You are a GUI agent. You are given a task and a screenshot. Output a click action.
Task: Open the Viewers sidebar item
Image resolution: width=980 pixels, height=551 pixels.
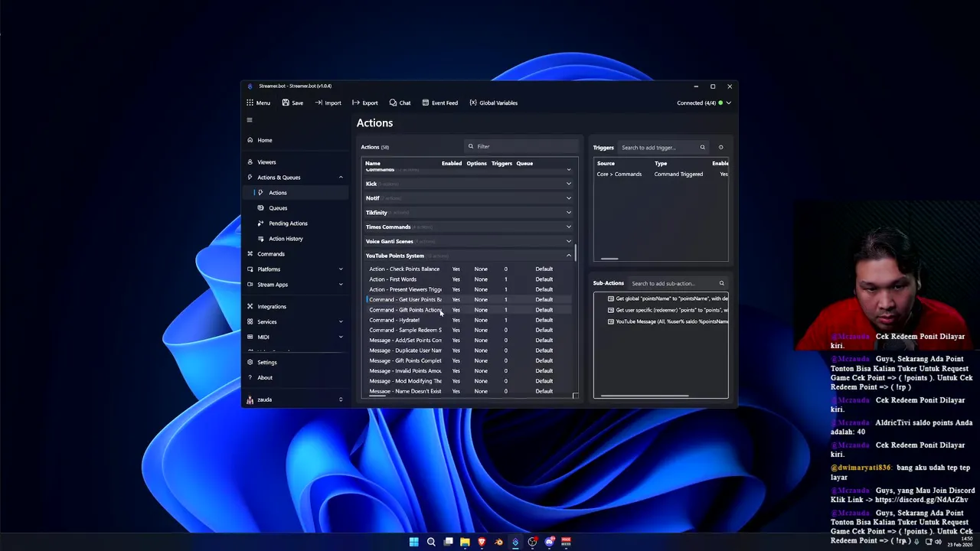pos(296,162)
